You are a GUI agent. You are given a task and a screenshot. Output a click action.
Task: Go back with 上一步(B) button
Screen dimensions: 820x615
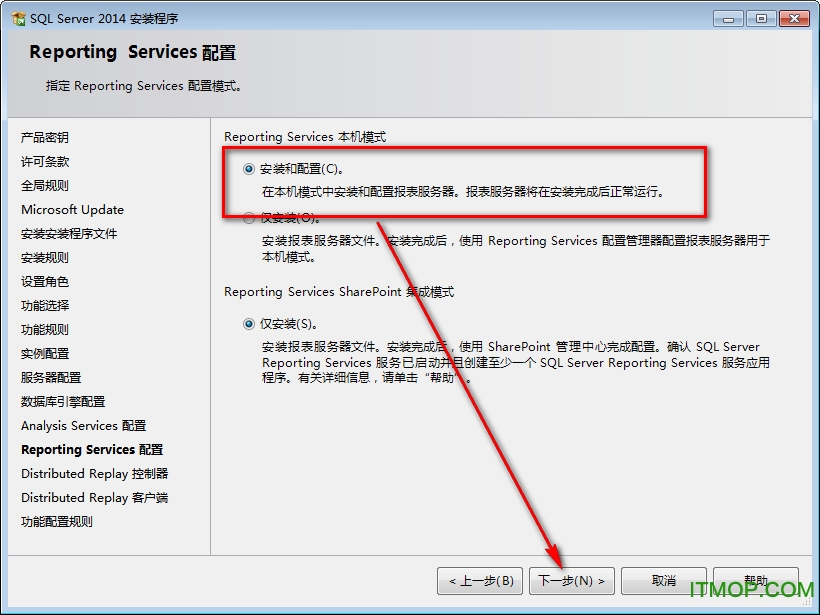pyautogui.click(x=480, y=581)
